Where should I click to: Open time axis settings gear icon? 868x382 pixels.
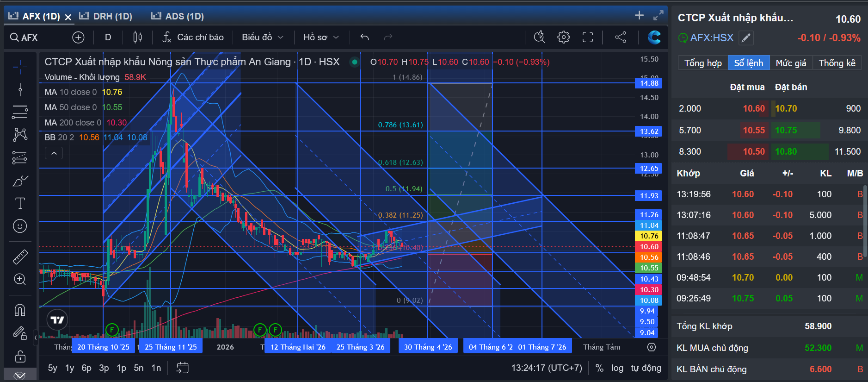click(x=652, y=347)
